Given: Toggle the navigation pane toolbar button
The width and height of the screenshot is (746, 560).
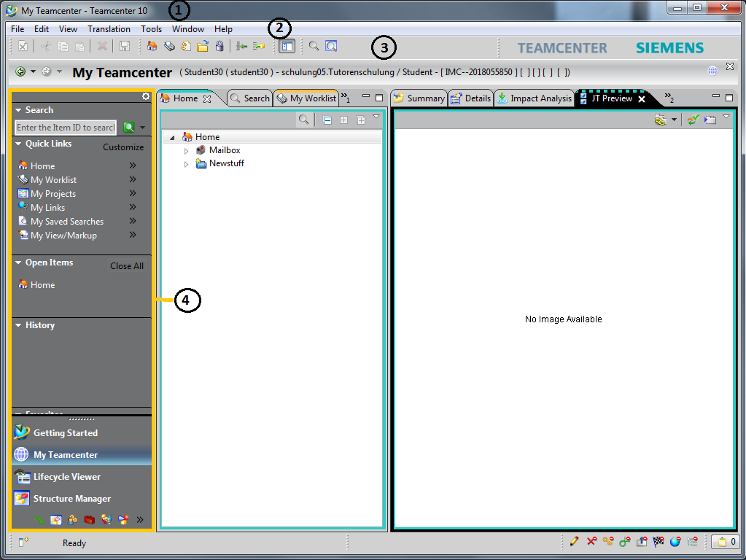Looking at the screenshot, I should point(287,46).
